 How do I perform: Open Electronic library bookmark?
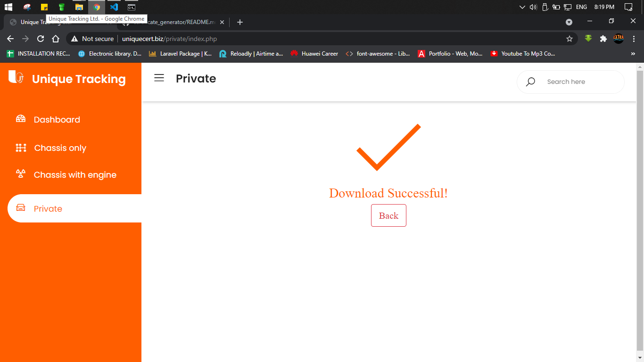pyautogui.click(x=110, y=54)
